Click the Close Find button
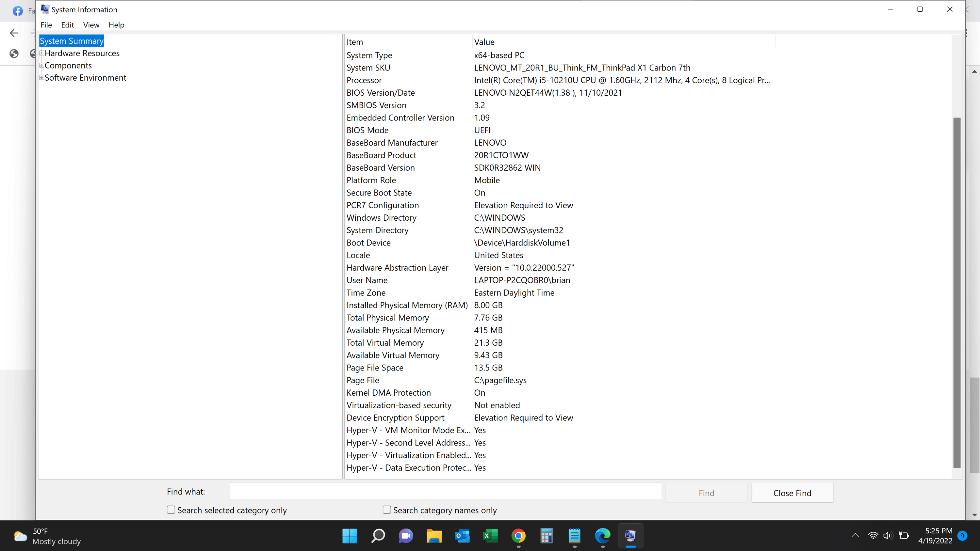The height and width of the screenshot is (551, 980). point(792,493)
